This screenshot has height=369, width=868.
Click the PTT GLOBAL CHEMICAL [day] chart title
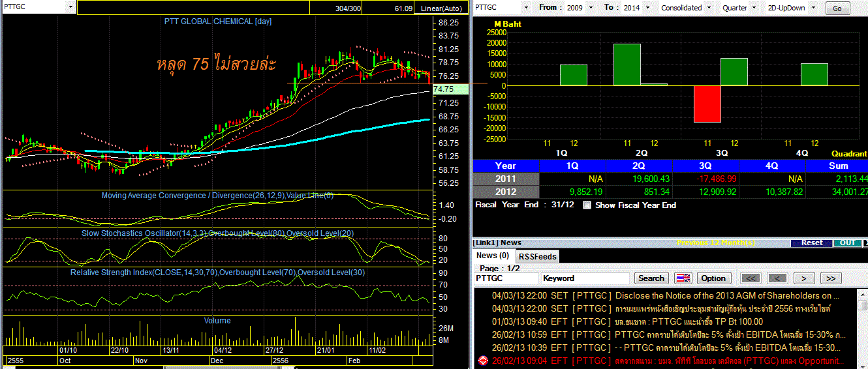click(218, 22)
